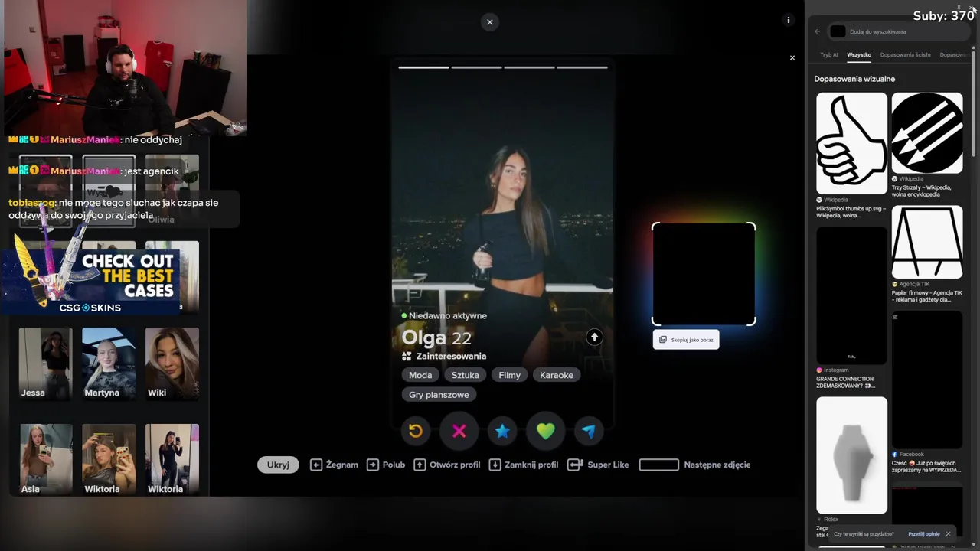The height and width of the screenshot is (551, 980).
Task: Click the spacebar key for 'Następne zdjęcie'
Action: click(x=658, y=465)
